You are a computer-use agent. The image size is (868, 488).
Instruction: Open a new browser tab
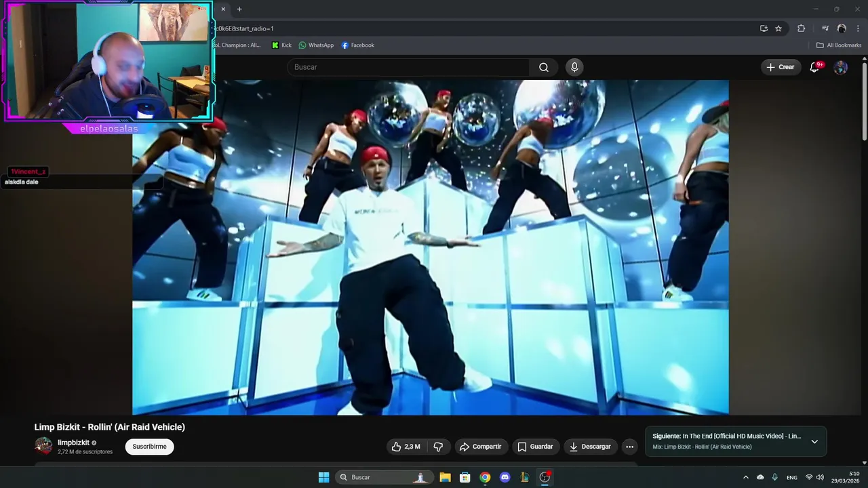(x=239, y=9)
